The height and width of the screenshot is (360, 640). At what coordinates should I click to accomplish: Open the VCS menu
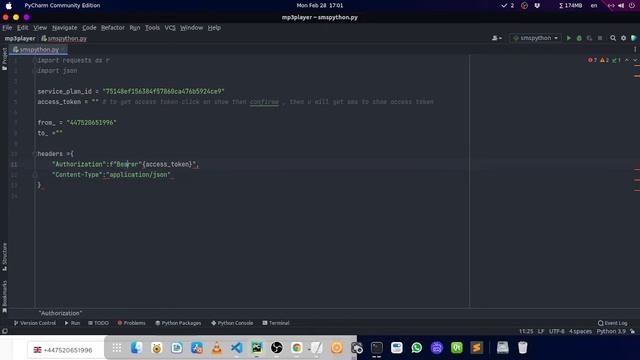click(170, 28)
